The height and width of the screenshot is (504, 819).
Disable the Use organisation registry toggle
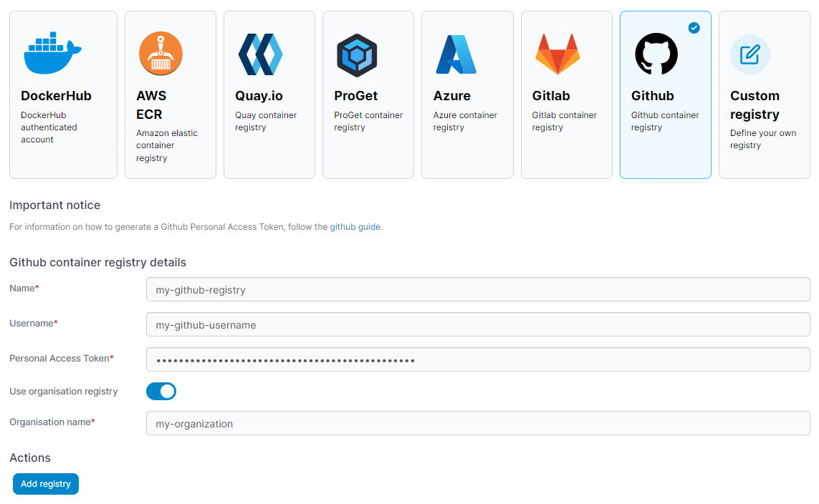coord(161,391)
